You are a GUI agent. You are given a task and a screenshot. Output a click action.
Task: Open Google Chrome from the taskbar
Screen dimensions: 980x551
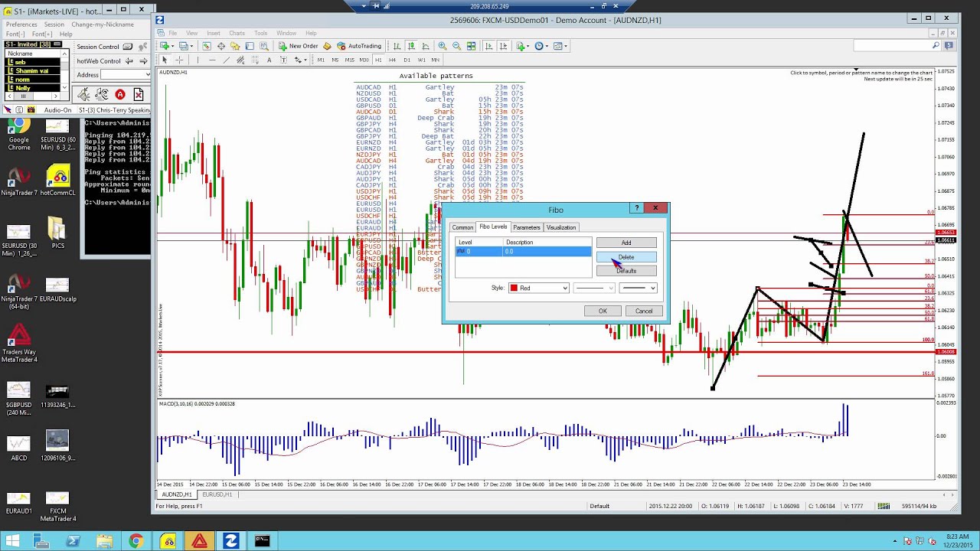pyautogui.click(x=136, y=541)
